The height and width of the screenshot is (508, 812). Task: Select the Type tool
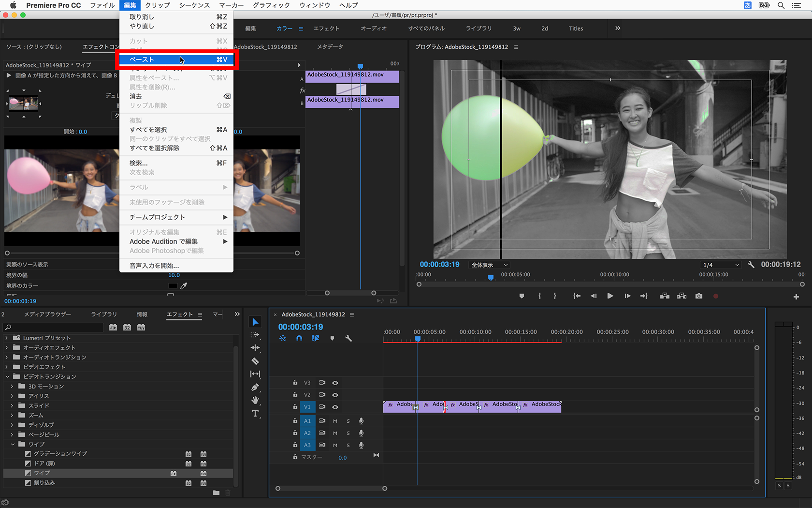[x=255, y=413]
